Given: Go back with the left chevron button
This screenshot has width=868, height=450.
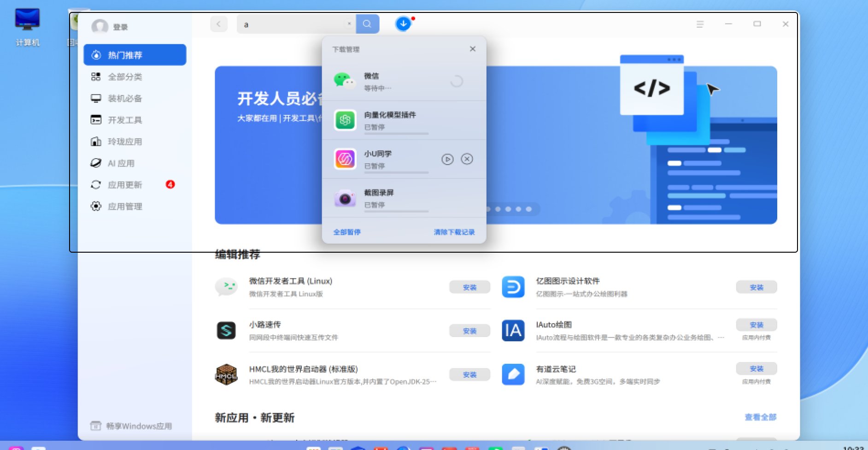Looking at the screenshot, I should (x=219, y=24).
